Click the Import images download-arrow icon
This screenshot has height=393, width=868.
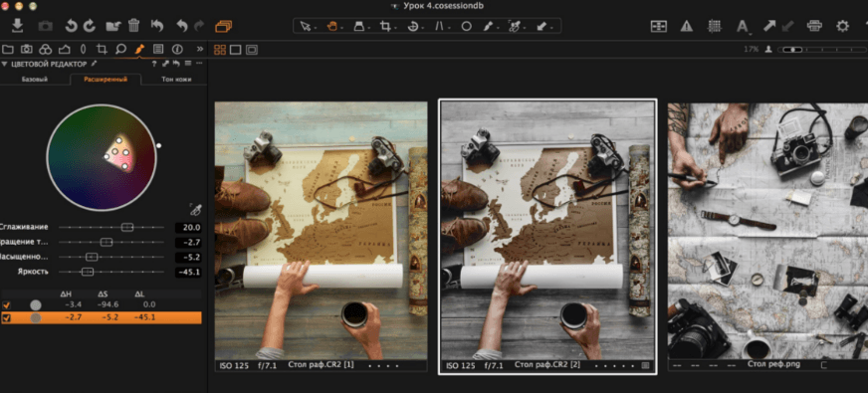click(17, 26)
